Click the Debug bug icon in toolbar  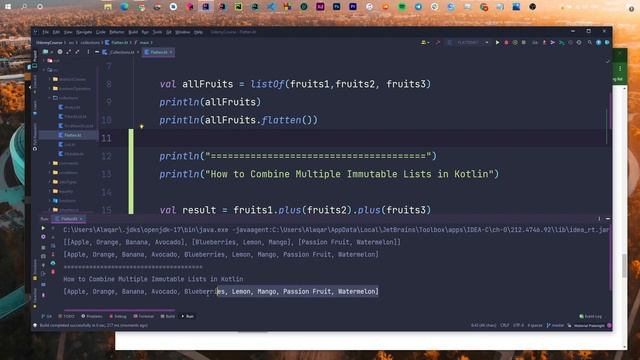(x=506, y=42)
